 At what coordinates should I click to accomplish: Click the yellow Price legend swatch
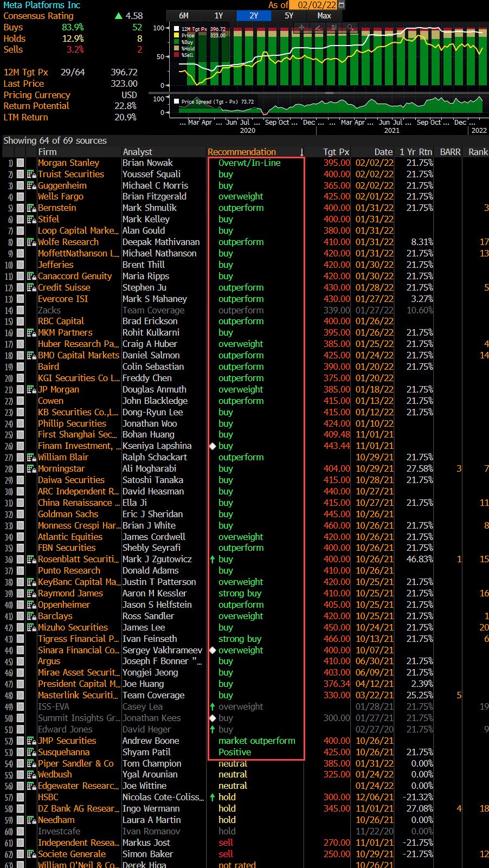click(177, 36)
